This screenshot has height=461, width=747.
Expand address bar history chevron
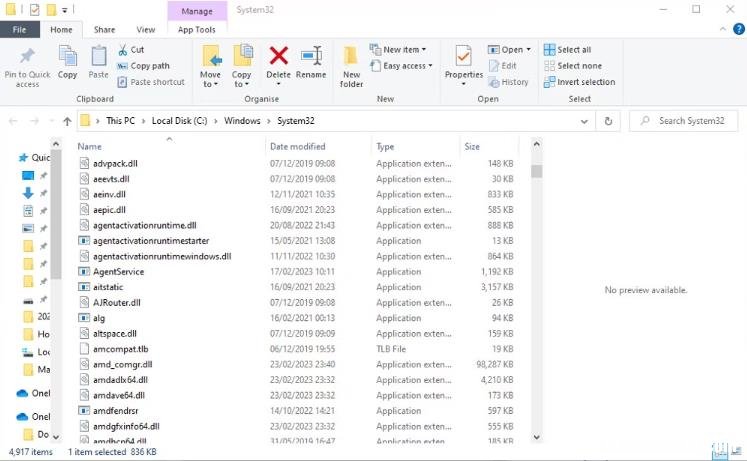pyautogui.click(x=584, y=121)
